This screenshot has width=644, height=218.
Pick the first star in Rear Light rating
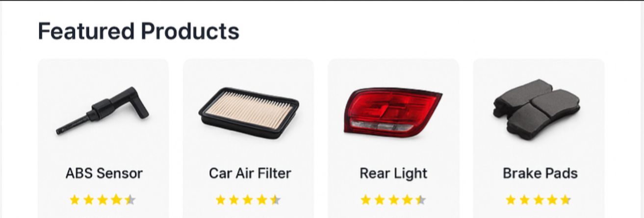[x=366, y=200]
